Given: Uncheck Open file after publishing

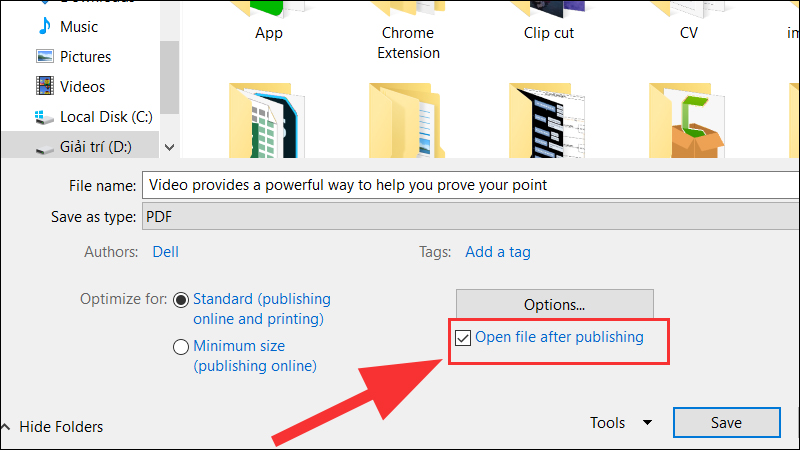Looking at the screenshot, I should (463, 338).
